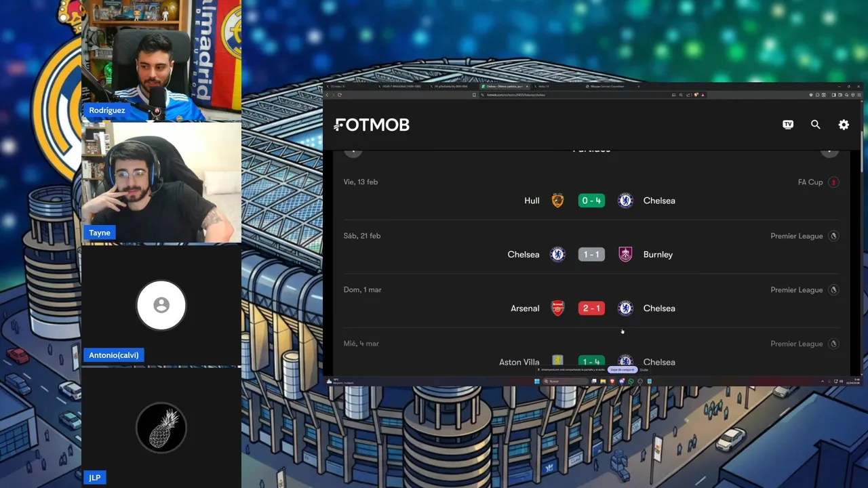
Task: Click the 'Mié, 4 mar' date text
Action: point(361,344)
